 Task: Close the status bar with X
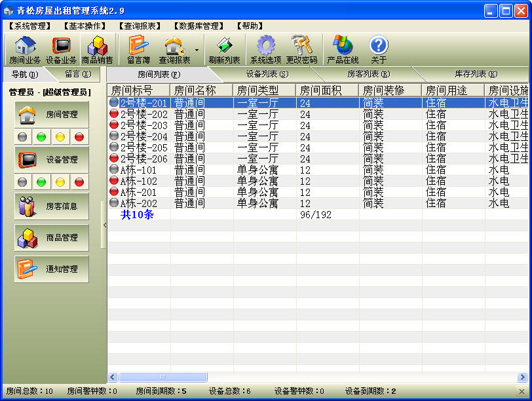click(522, 392)
